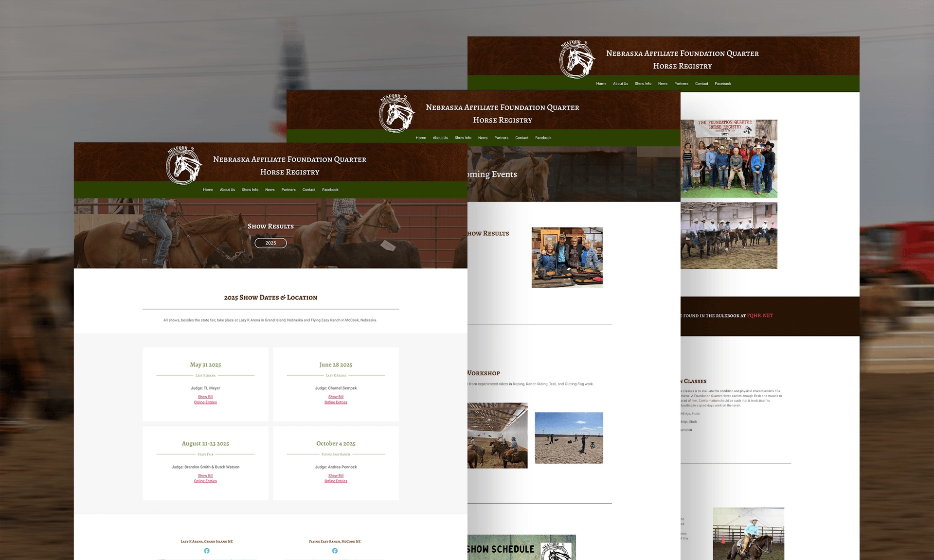
Task: Go to Facebook on the back page menu
Action: coord(723,84)
